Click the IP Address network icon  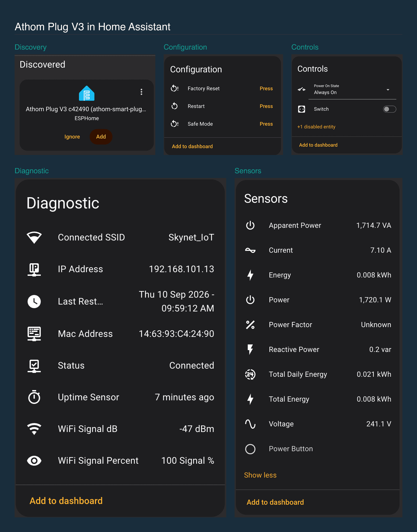point(34,269)
